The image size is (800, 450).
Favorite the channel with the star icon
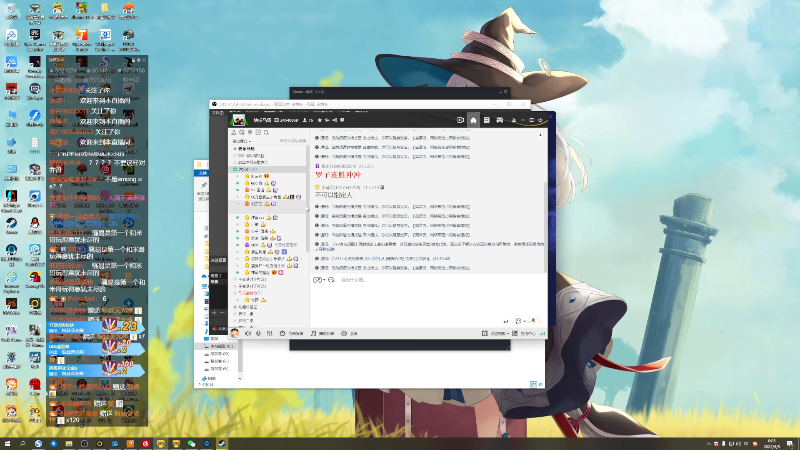pos(319,120)
